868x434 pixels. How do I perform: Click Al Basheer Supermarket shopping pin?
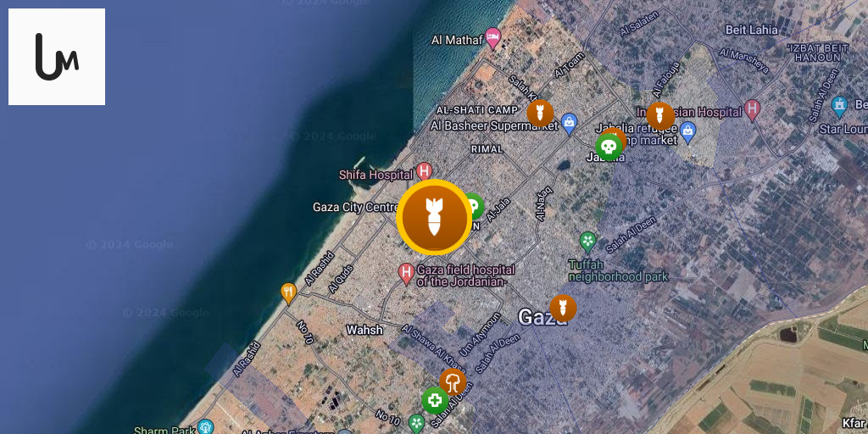pyautogui.click(x=569, y=124)
